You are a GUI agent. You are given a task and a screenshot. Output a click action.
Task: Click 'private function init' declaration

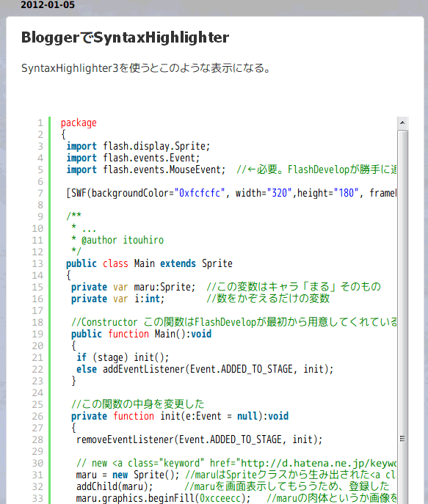[x=180, y=416]
